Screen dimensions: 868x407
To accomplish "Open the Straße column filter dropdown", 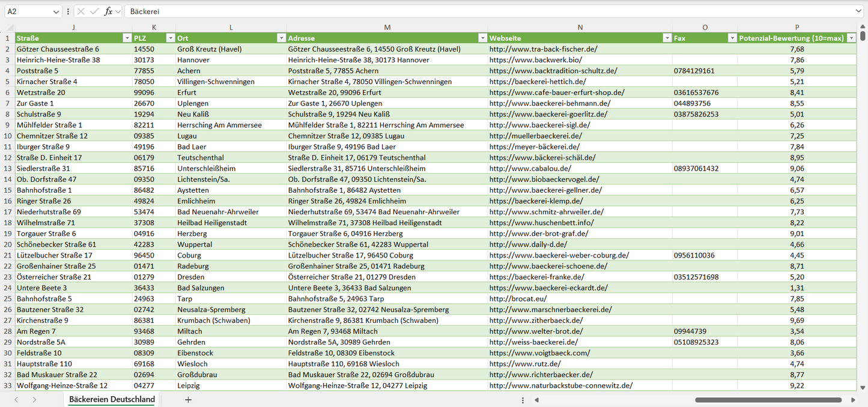I will [127, 38].
